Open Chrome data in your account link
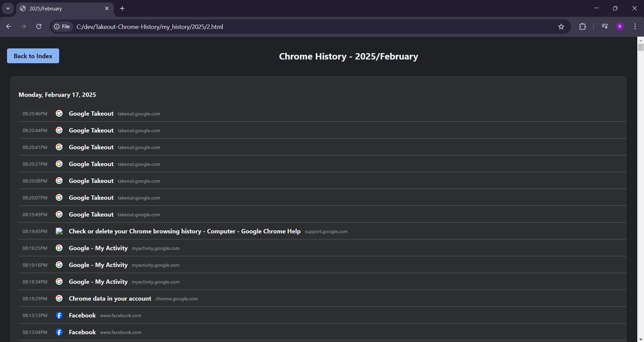 point(110,299)
